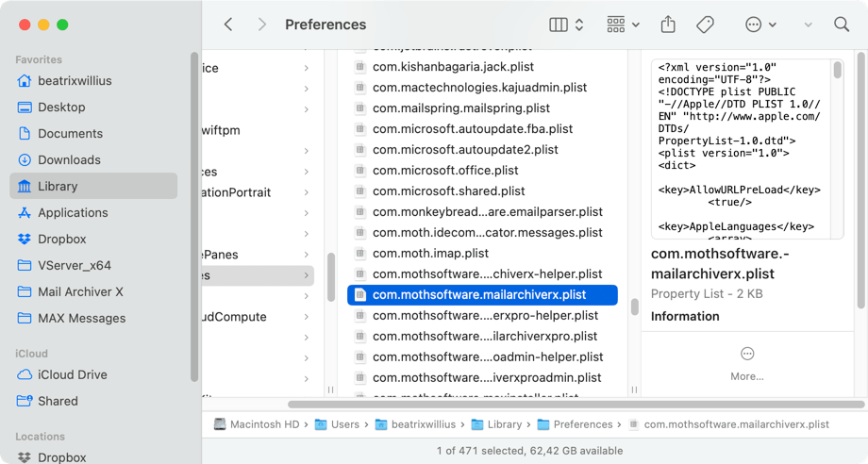The height and width of the screenshot is (464, 868).
Task: Click the Applications icon in sidebar
Action: (x=25, y=213)
